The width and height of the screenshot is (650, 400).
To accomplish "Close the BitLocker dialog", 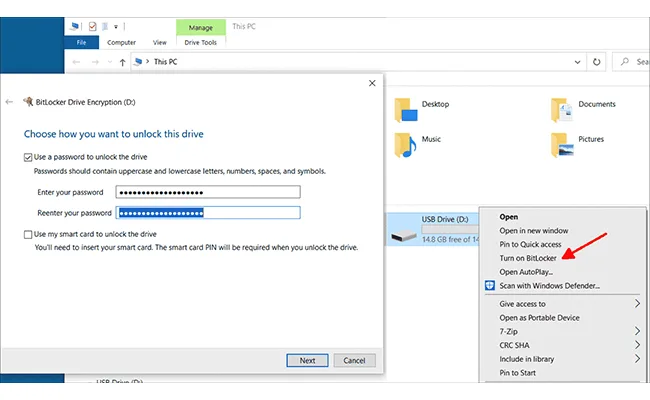I will click(372, 83).
